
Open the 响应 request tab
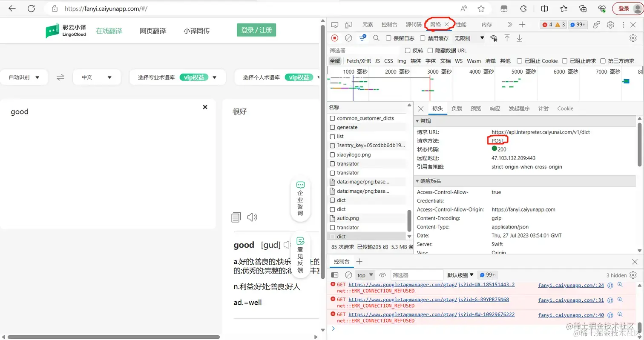[x=495, y=109]
